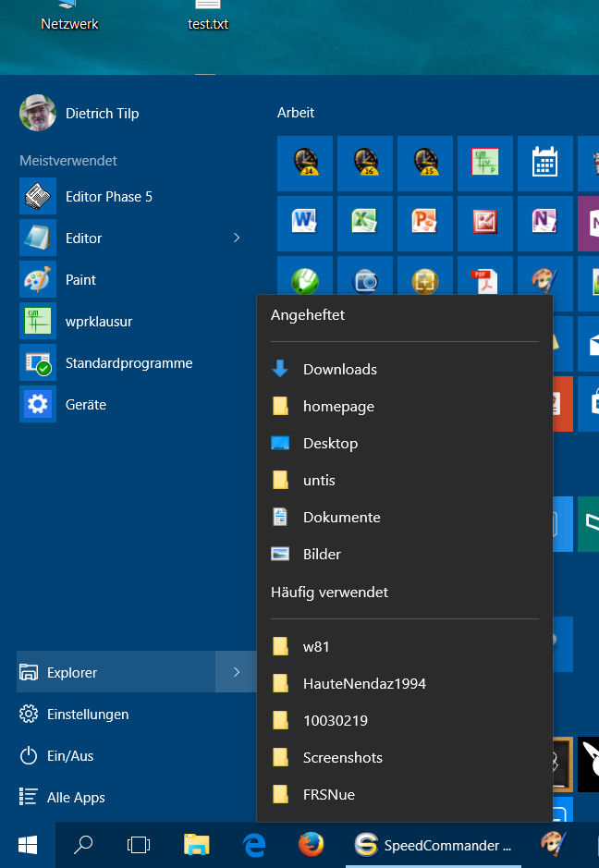Launch Excel from the Arbeit tiles
Screen dimensions: 599x868
365,223
